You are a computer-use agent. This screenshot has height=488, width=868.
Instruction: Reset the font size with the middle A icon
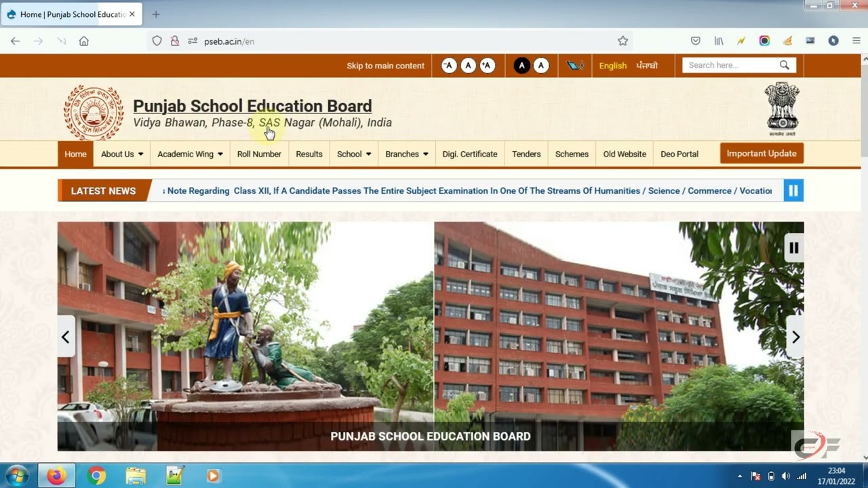point(468,66)
